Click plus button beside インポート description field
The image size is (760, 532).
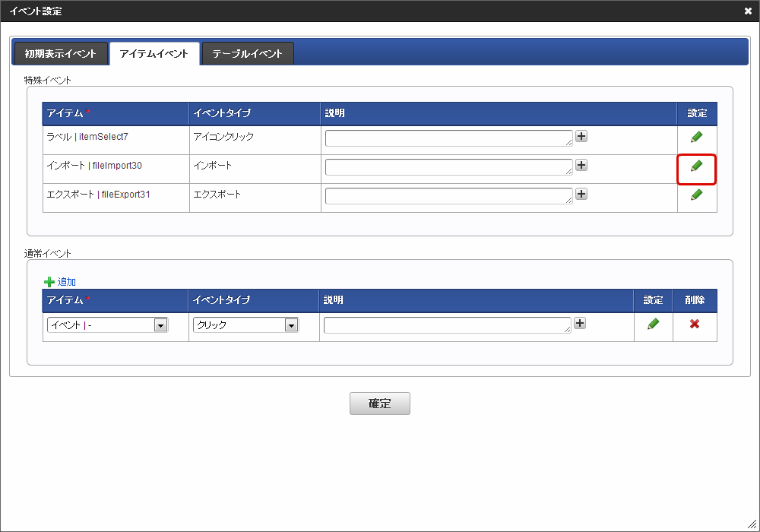[581, 166]
